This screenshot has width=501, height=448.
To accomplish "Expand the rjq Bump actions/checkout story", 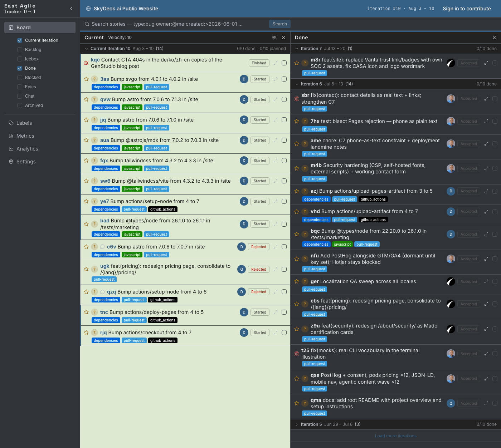I will (276, 333).
